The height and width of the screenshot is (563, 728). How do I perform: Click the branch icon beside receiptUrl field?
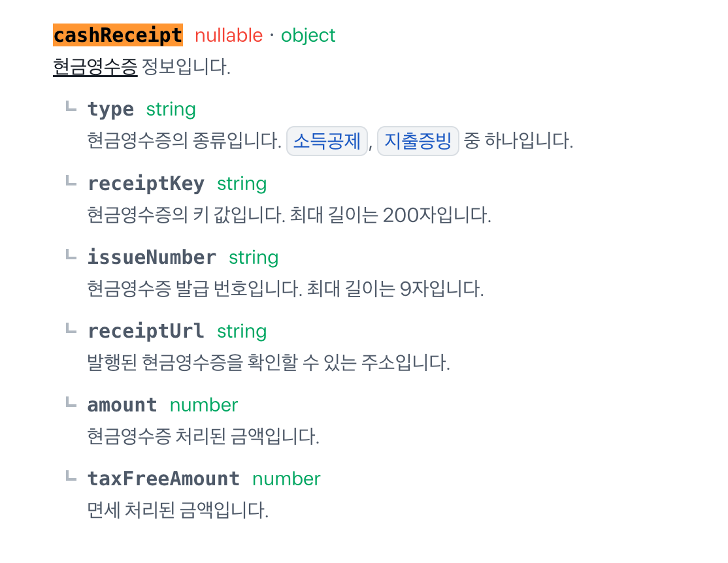point(71,328)
